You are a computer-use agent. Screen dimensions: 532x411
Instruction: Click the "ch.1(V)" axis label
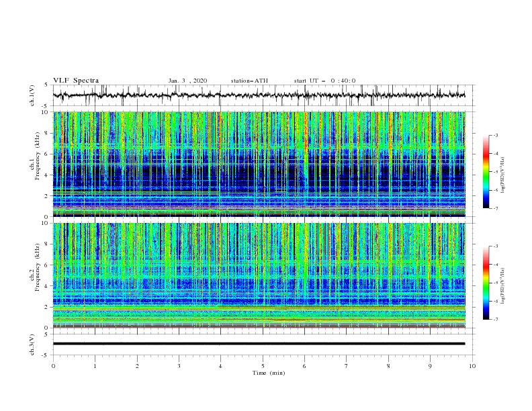click(32, 95)
